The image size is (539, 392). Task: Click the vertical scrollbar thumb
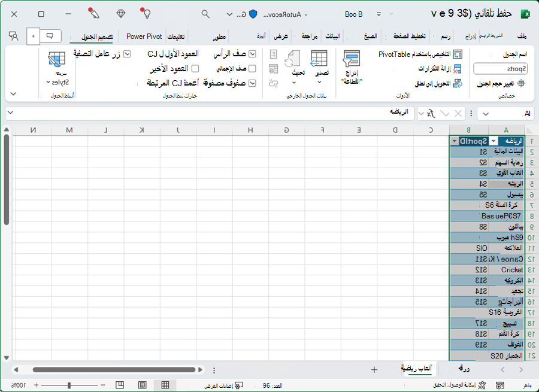6,180
